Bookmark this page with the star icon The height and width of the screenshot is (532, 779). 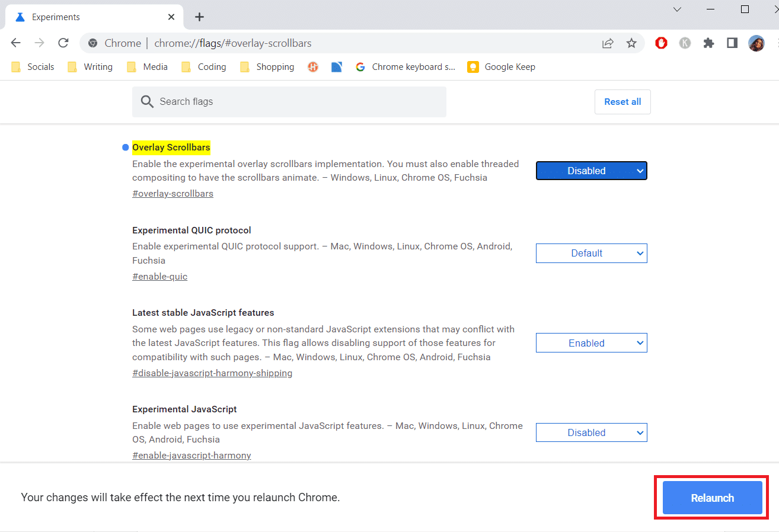pyautogui.click(x=631, y=43)
